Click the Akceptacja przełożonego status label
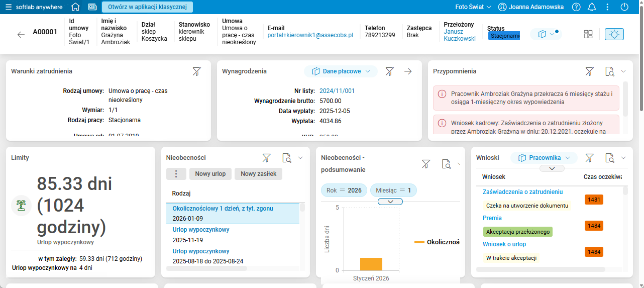Image resolution: width=644 pixels, height=288 pixels. (517, 232)
